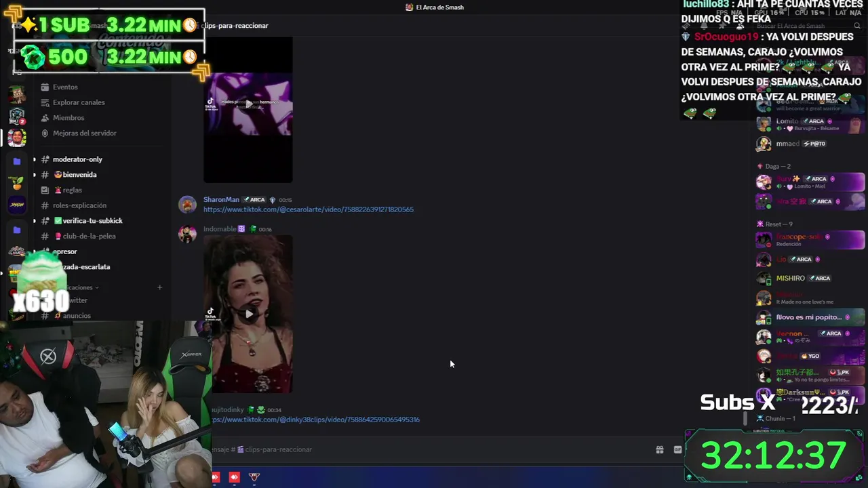Open the bienvenida channel
Image resolution: width=868 pixels, height=488 pixels.
75,175
